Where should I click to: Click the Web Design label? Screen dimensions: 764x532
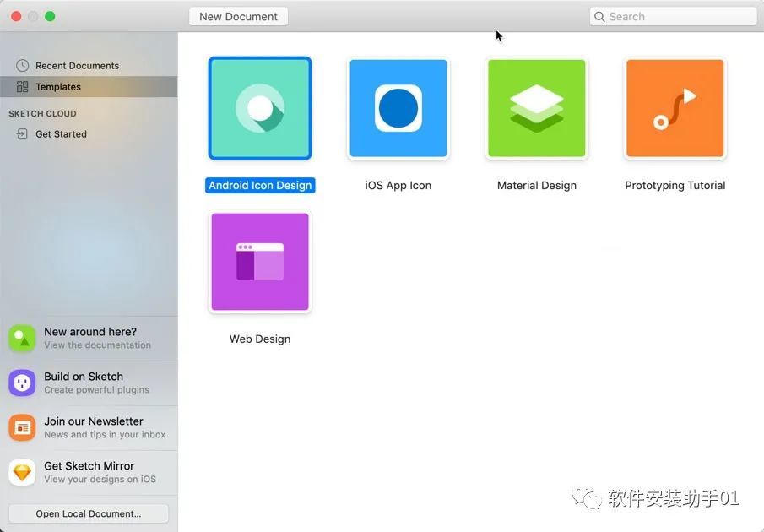pyautogui.click(x=260, y=339)
